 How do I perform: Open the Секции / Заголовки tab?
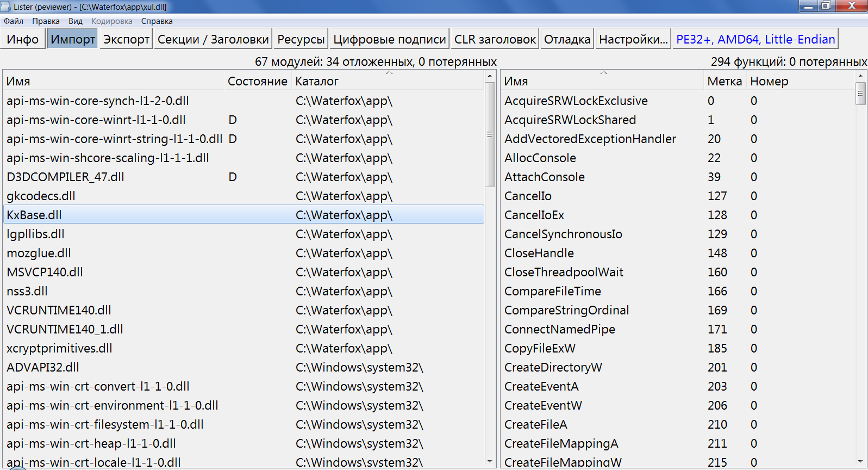tap(213, 39)
